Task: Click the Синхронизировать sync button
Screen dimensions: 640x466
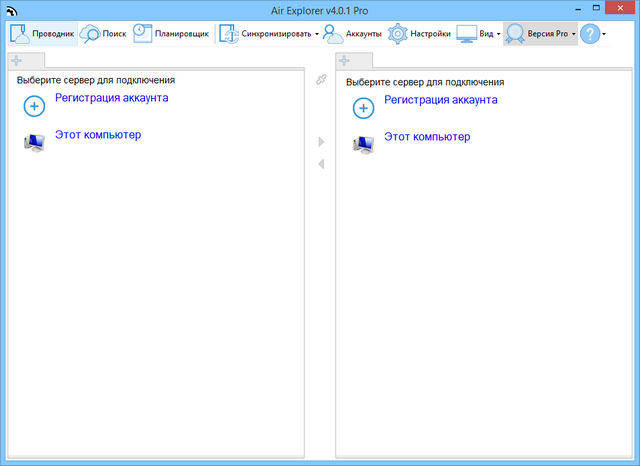Action: point(265,34)
